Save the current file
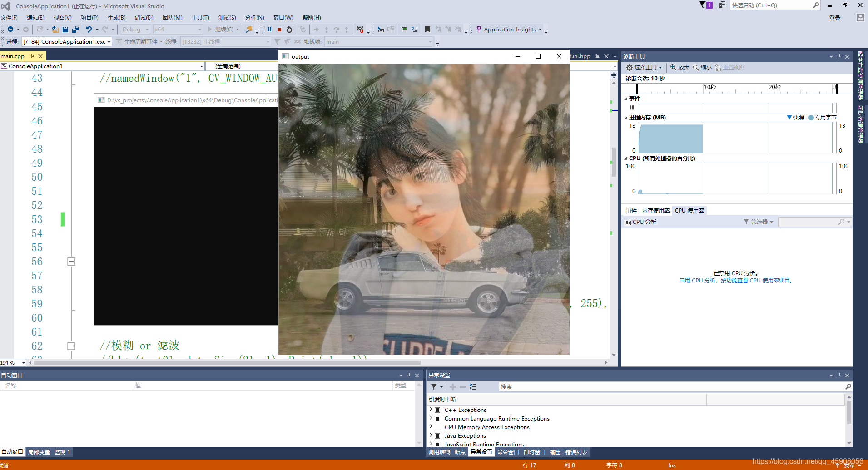The width and height of the screenshot is (868, 470). click(x=65, y=30)
